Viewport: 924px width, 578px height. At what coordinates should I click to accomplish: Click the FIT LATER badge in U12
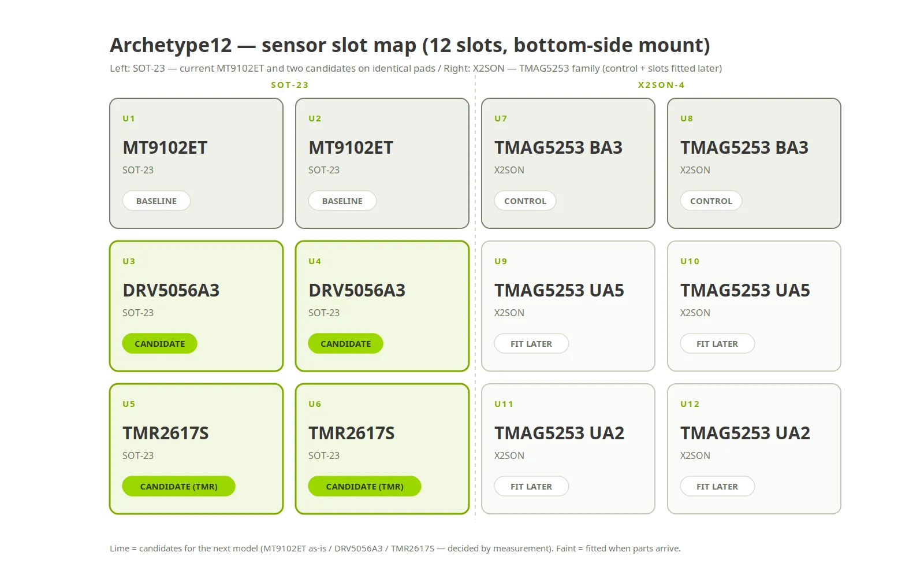[x=717, y=486]
